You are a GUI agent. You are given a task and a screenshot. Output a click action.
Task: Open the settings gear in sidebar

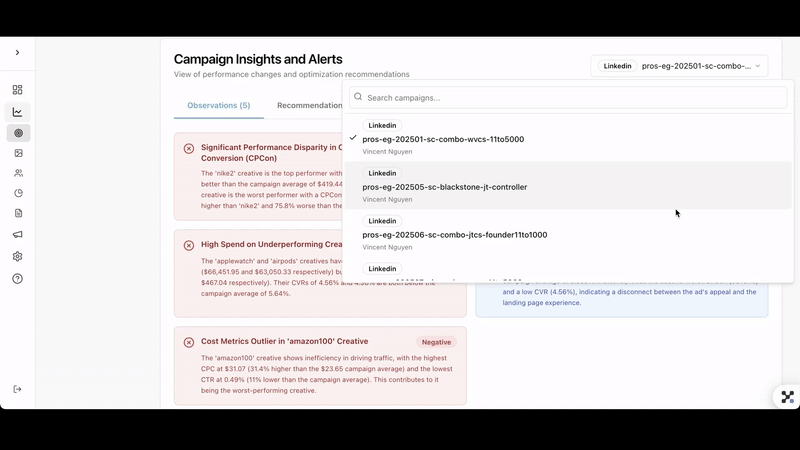tap(17, 256)
